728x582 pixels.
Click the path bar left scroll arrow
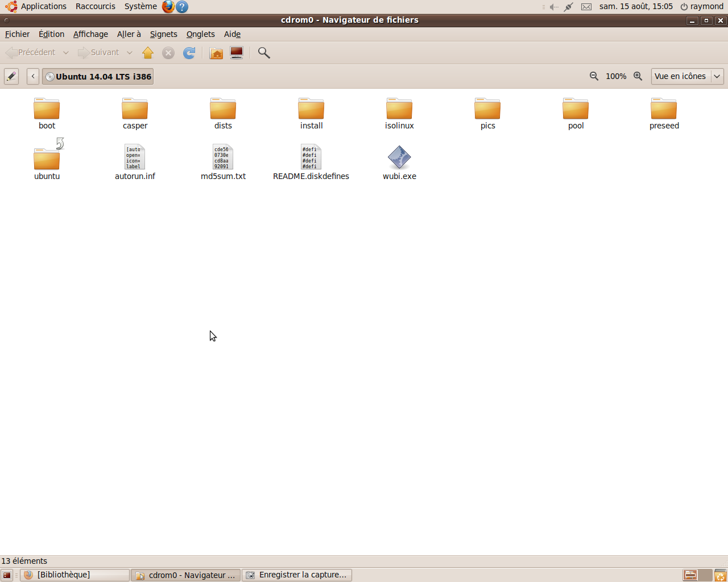pyautogui.click(x=33, y=76)
